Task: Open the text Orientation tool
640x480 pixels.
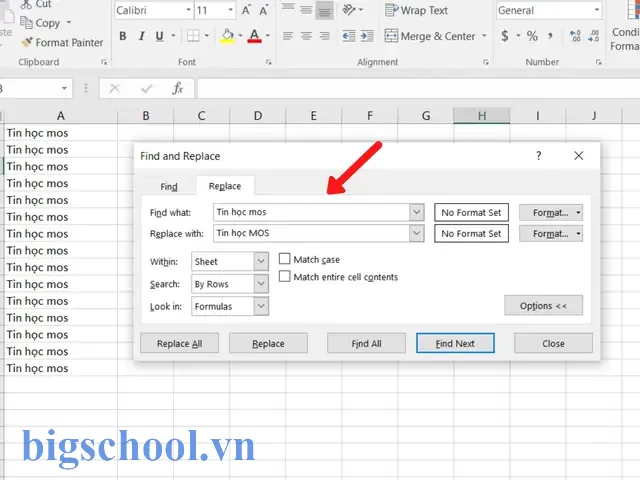Action: pos(349,9)
